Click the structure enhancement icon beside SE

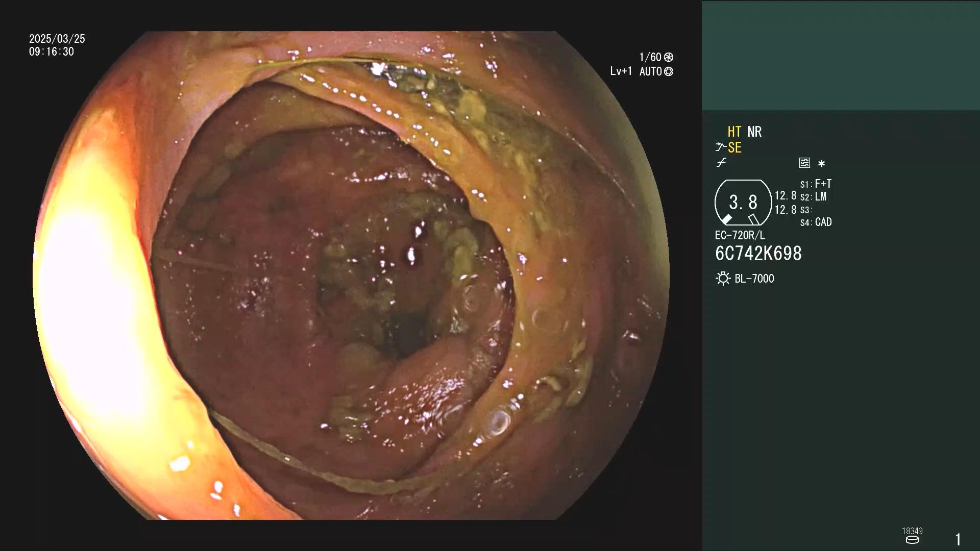(720, 147)
